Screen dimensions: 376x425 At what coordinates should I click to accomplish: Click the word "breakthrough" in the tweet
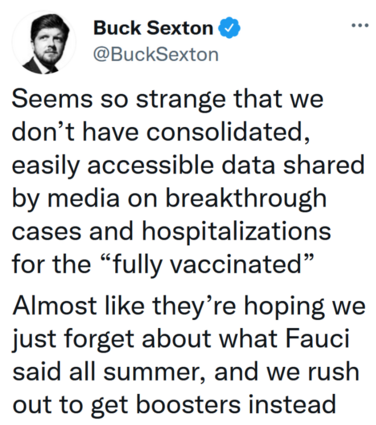[246, 198]
